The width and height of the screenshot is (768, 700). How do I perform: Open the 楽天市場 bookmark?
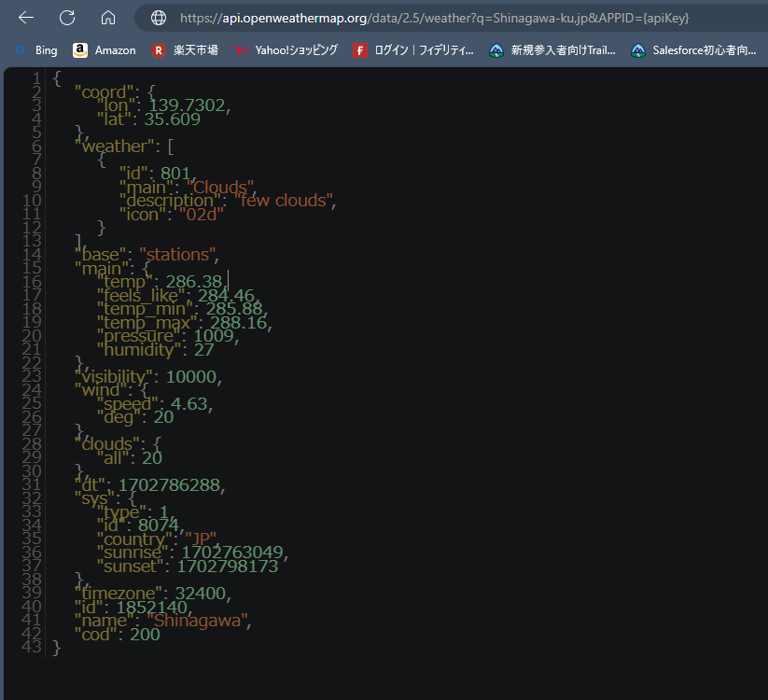coord(185,50)
